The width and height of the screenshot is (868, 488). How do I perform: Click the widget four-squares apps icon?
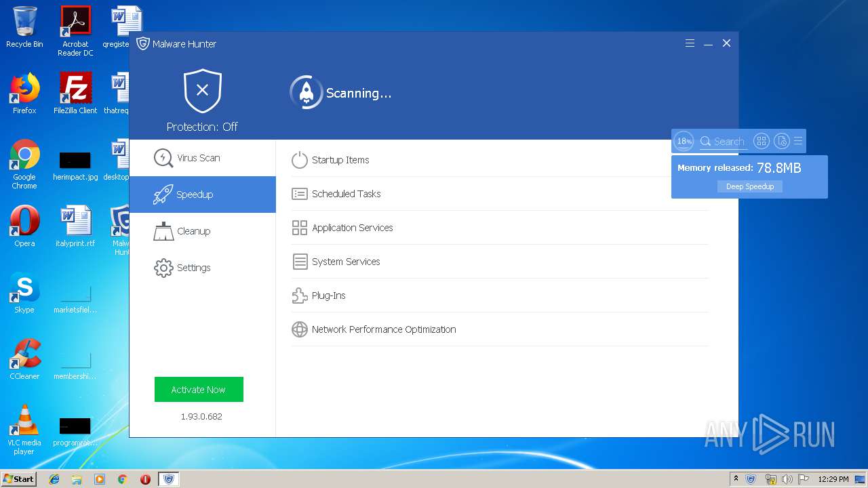762,141
